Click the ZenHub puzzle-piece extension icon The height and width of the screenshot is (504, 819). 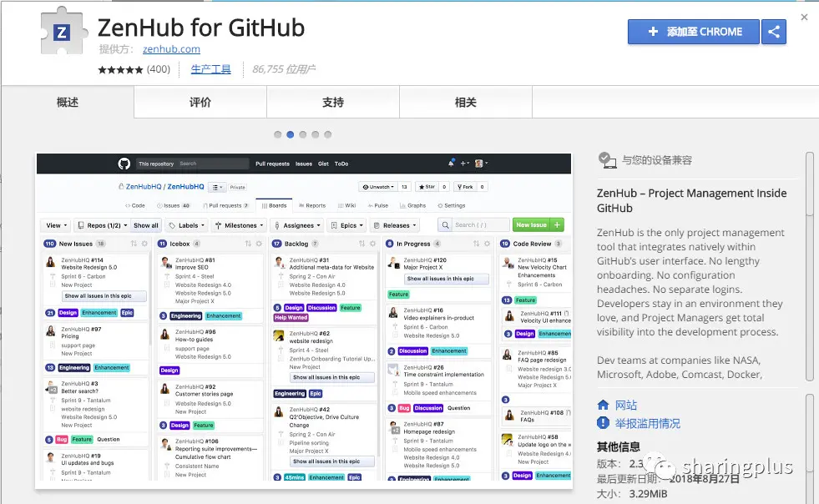pyautogui.click(x=63, y=30)
